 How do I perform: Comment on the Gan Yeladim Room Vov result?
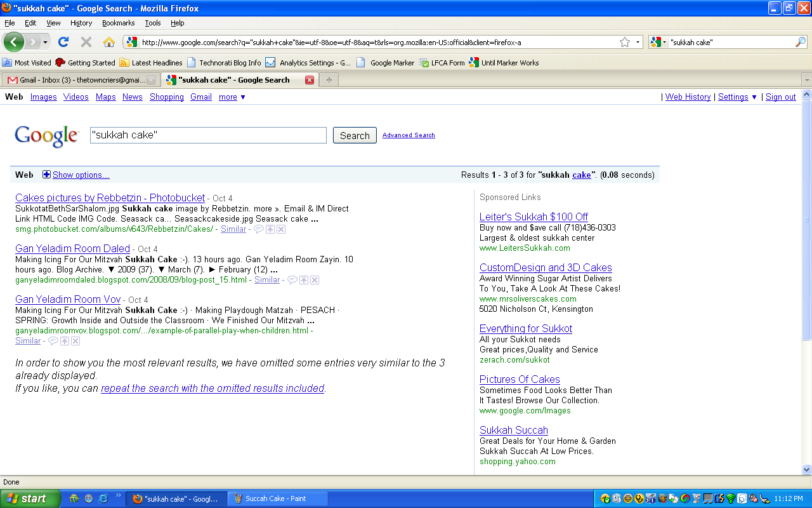tap(53, 341)
